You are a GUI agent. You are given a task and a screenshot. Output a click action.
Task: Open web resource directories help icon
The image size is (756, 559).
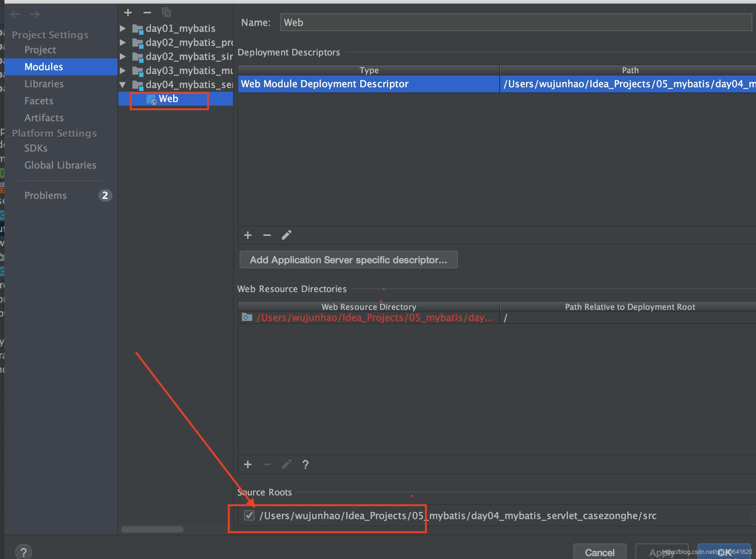pyautogui.click(x=306, y=464)
